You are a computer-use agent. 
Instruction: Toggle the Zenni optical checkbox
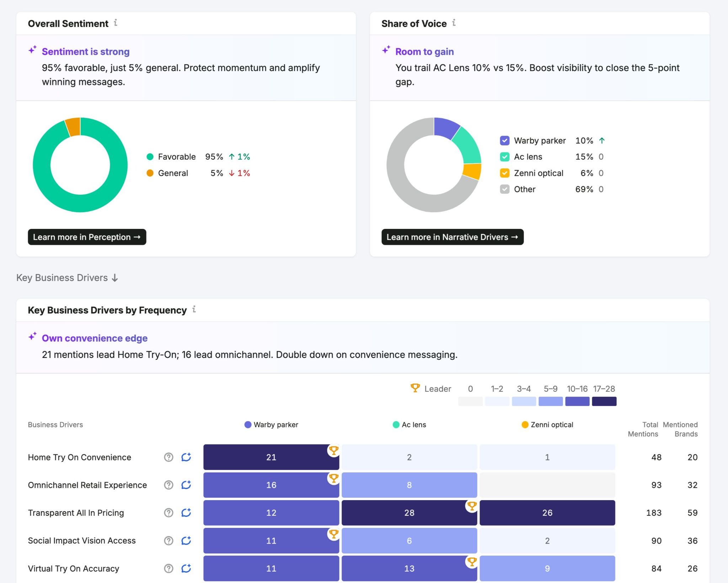pos(505,173)
